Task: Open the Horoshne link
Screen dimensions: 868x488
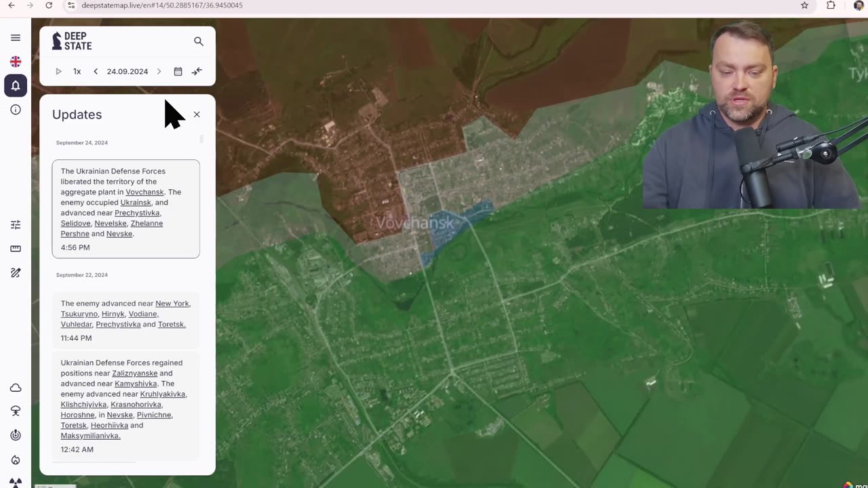Action: tap(77, 415)
